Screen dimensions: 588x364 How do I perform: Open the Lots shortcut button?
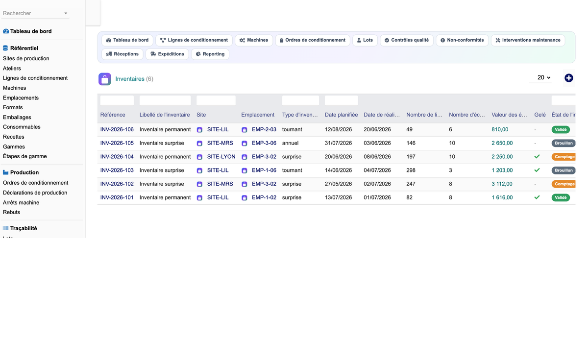pyautogui.click(x=365, y=40)
